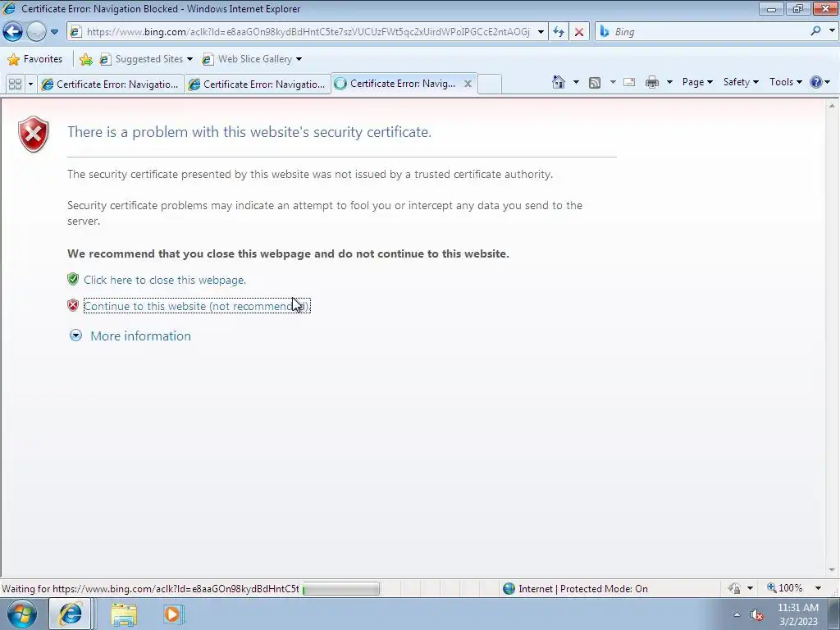Expand the Home button dropdown arrow
This screenshot has height=630, width=840.
[x=576, y=82]
